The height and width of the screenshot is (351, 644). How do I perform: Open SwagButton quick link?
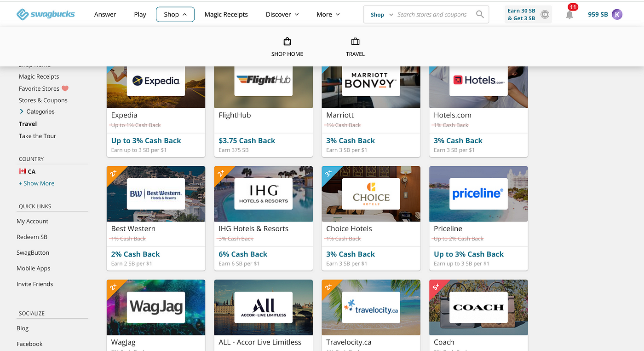coord(33,252)
